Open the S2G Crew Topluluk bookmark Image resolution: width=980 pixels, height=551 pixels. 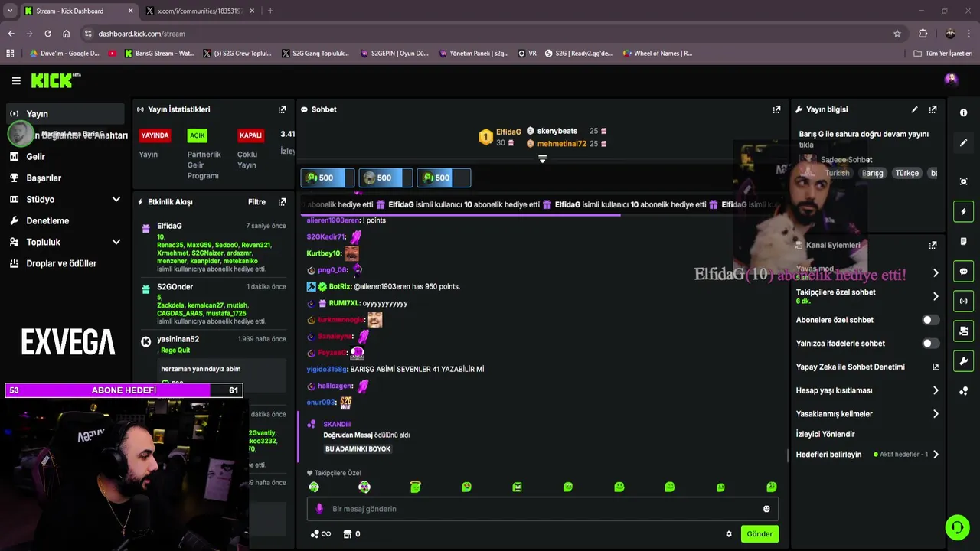click(x=237, y=54)
